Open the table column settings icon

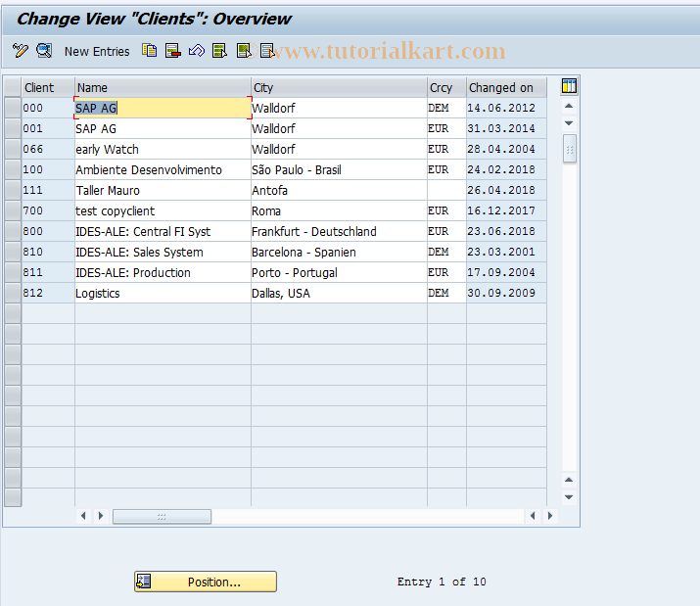569,86
